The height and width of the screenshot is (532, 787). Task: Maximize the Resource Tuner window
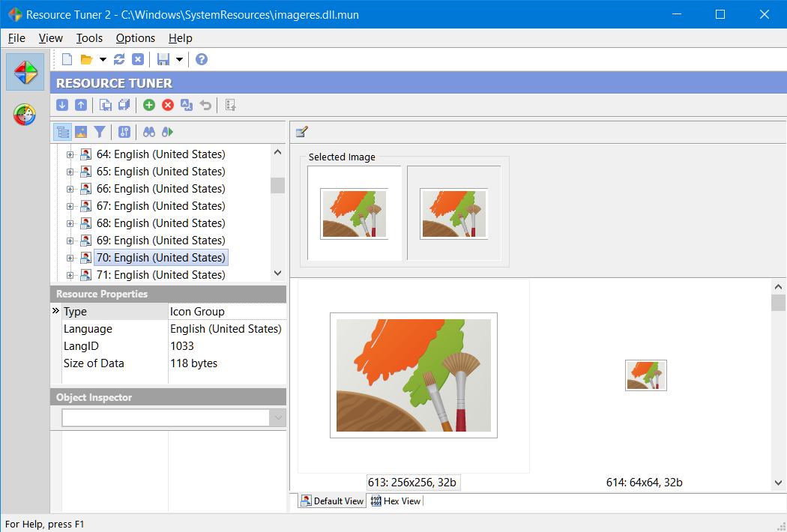[720, 14]
